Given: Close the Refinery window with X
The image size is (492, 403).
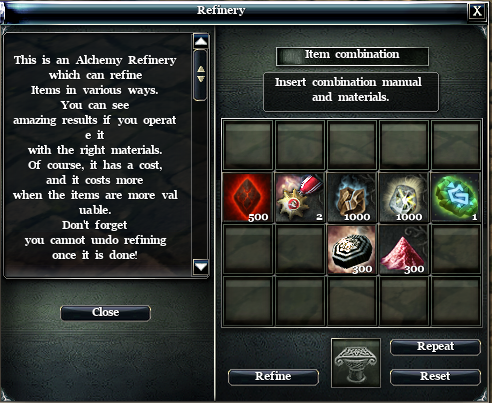Looking at the screenshot, I should point(477,12).
